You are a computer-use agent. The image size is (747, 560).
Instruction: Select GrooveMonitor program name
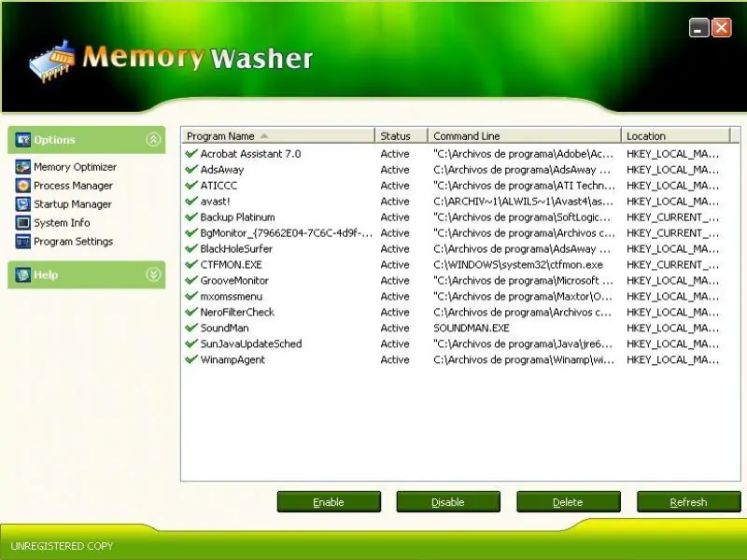pyautogui.click(x=234, y=281)
